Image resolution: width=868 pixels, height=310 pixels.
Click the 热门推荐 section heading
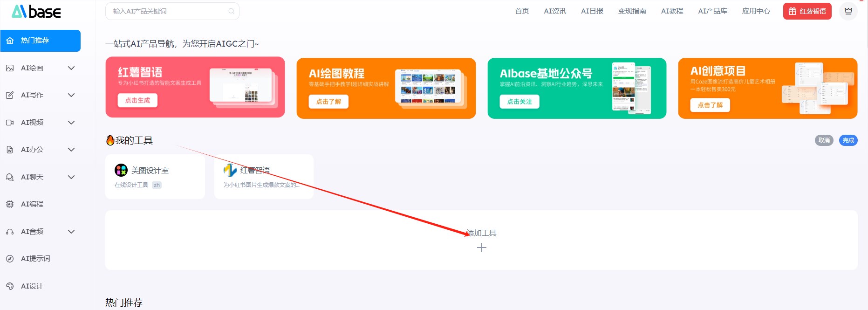pyautogui.click(x=124, y=303)
